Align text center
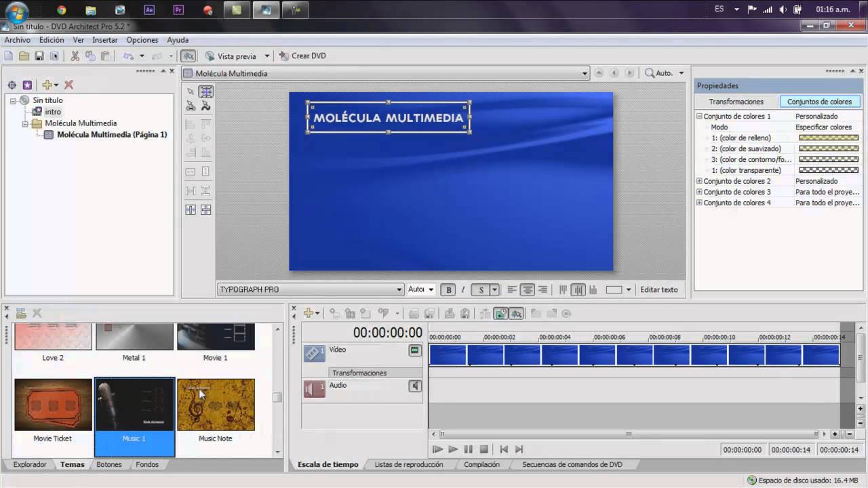Image resolution: width=868 pixels, height=488 pixels. 528,290
